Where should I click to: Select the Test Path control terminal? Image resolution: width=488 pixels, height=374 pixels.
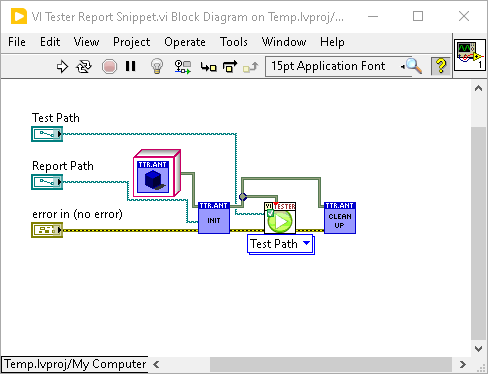(x=47, y=134)
